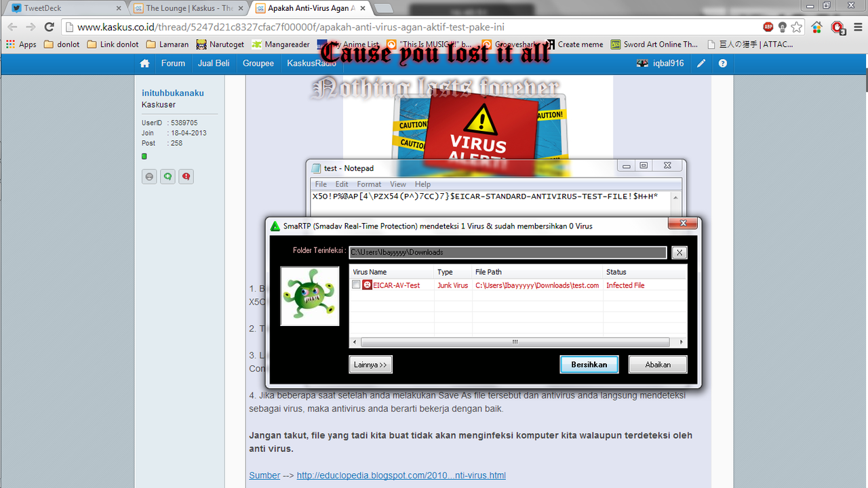Close the Apakah Anti-Virus Agan tab
The image size is (868, 488).
click(361, 8)
